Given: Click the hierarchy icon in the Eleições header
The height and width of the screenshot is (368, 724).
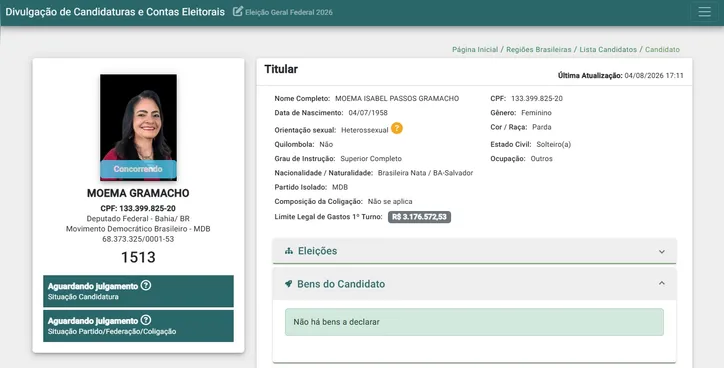Looking at the screenshot, I should pyautogui.click(x=289, y=251).
